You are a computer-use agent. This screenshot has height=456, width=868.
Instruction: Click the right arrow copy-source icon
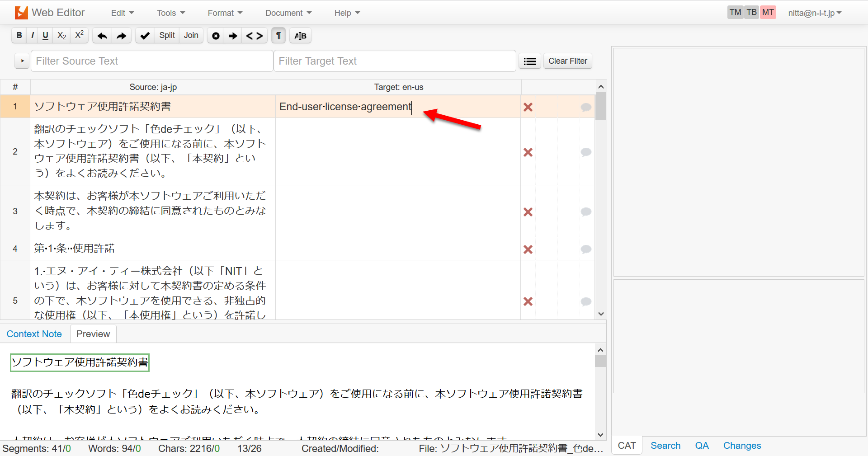pos(233,36)
